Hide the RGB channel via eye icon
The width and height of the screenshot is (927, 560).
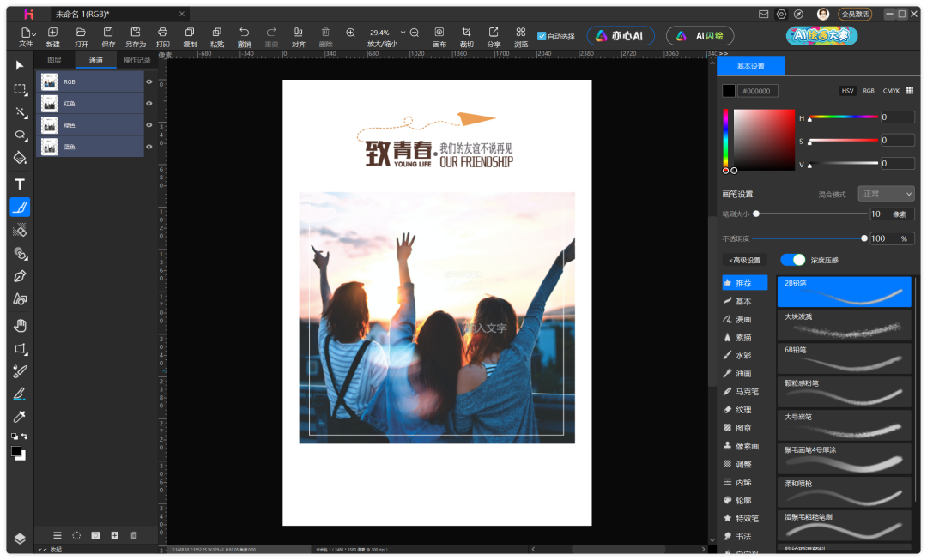(x=149, y=82)
